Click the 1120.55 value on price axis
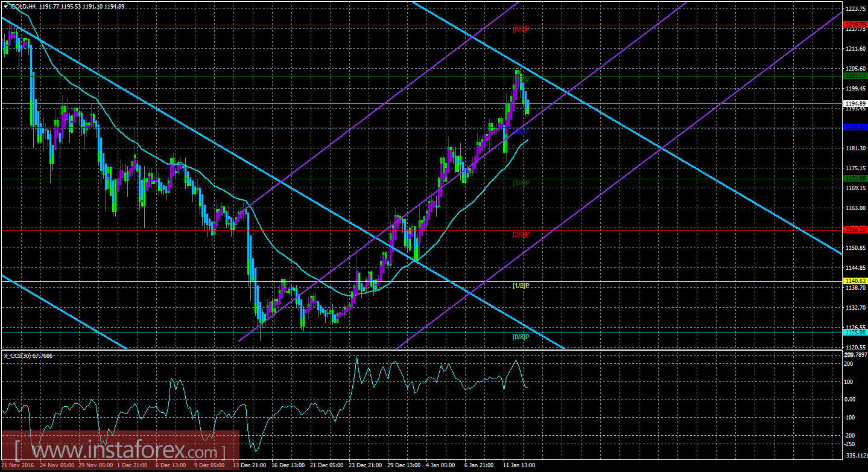The image size is (868, 472). pyautogui.click(x=856, y=348)
